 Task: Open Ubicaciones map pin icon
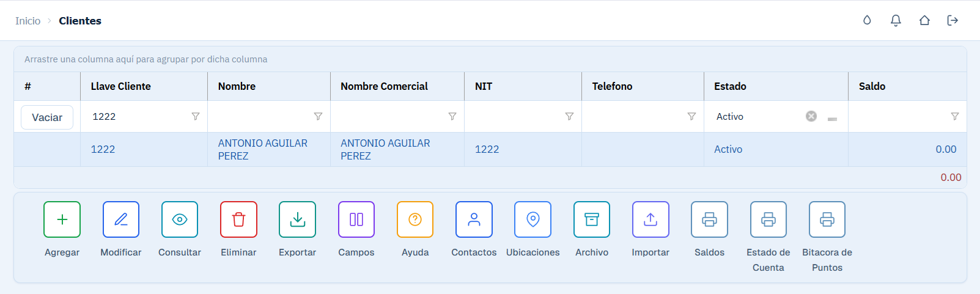(533, 219)
